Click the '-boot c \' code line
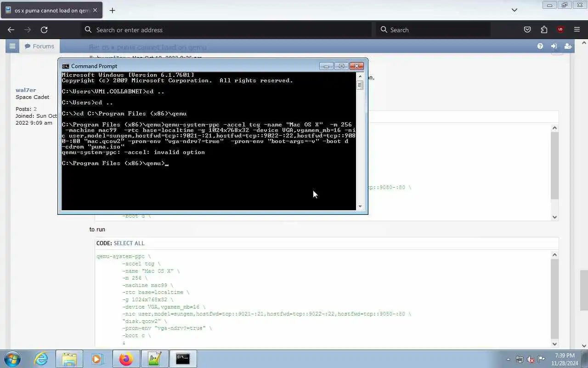Image resolution: width=588 pixels, height=368 pixels. (136, 335)
